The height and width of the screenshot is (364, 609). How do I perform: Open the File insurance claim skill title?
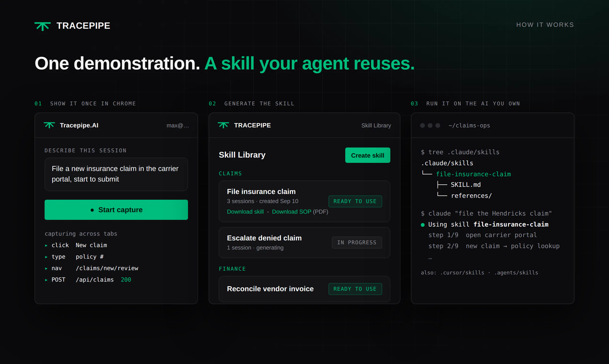click(x=261, y=192)
